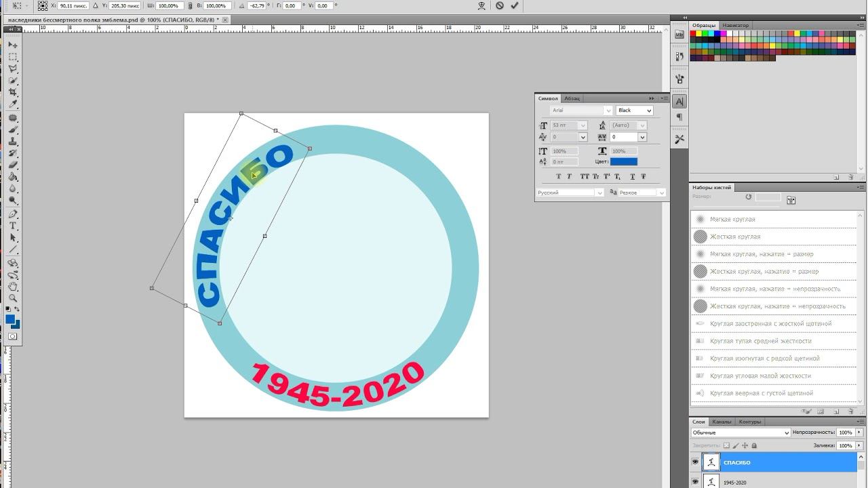
Task: Select the Dodge tool
Action: [13, 201]
